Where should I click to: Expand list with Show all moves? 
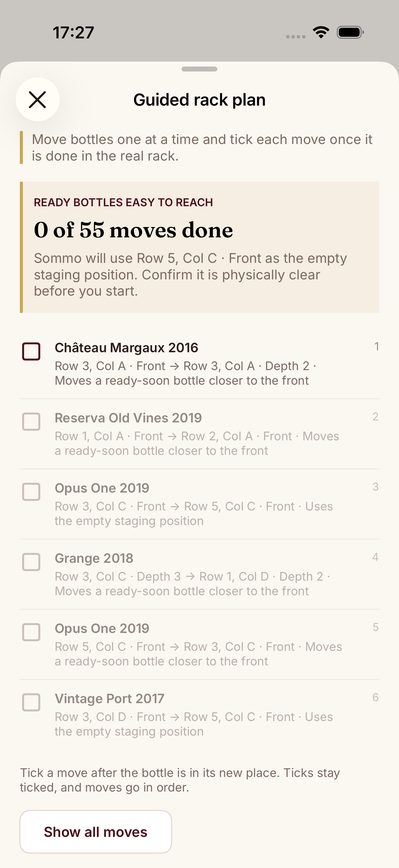(x=96, y=832)
